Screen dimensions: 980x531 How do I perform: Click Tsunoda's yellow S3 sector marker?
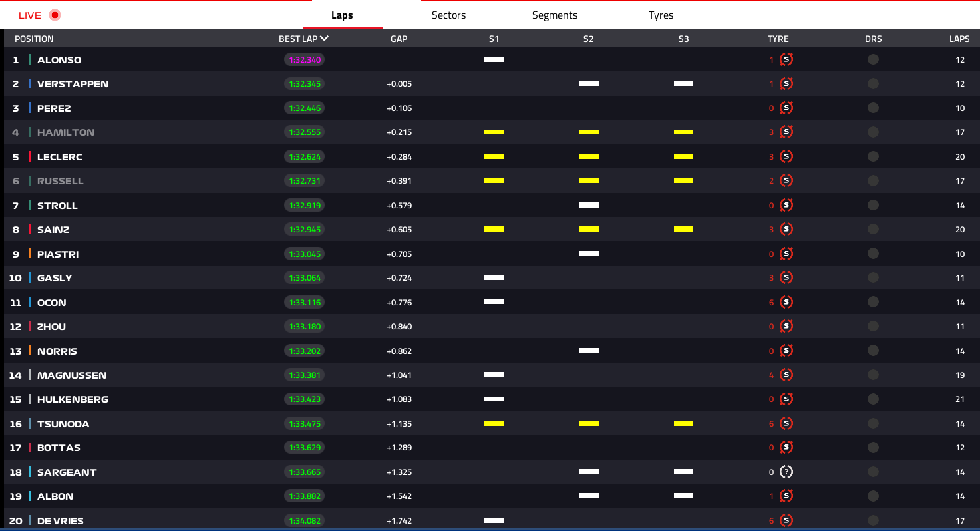click(684, 424)
